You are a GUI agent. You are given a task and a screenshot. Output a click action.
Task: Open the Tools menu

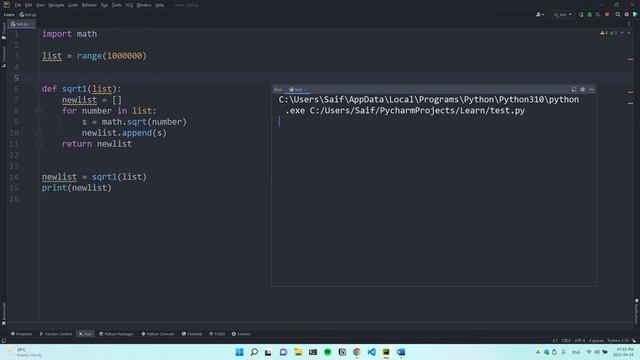pos(116,5)
